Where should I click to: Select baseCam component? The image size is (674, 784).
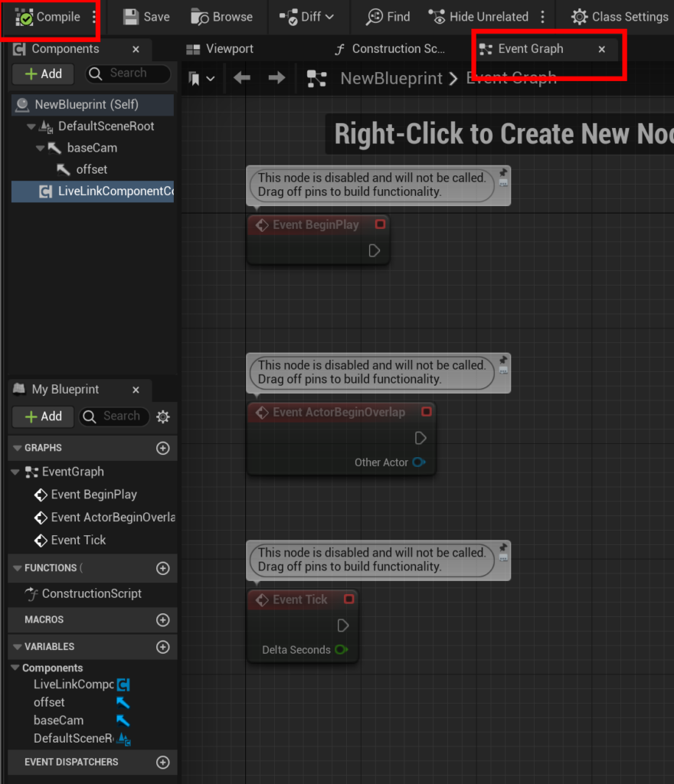pyautogui.click(x=92, y=148)
